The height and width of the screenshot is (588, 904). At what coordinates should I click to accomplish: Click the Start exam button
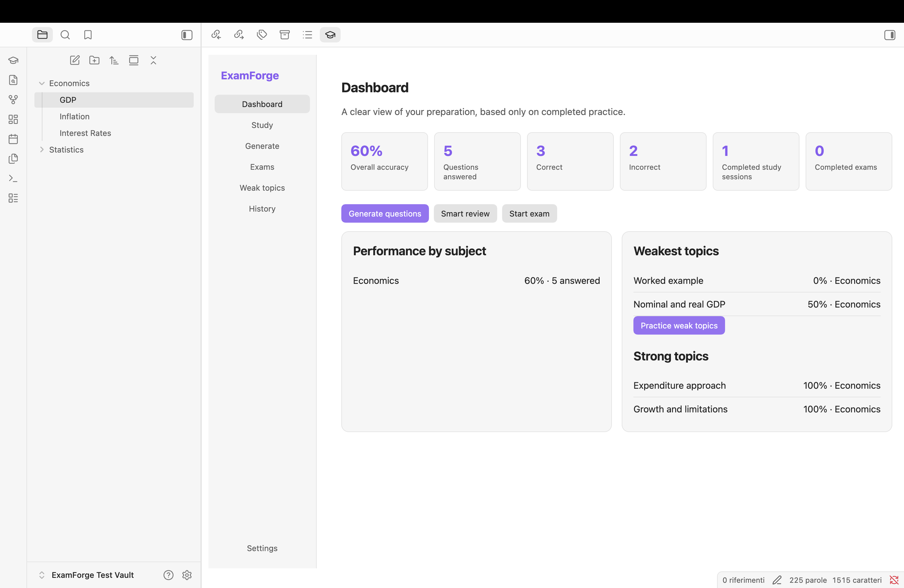(529, 213)
